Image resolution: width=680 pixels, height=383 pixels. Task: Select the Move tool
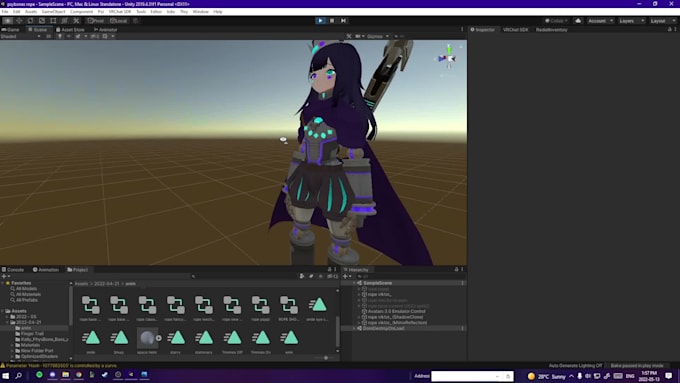(19, 20)
